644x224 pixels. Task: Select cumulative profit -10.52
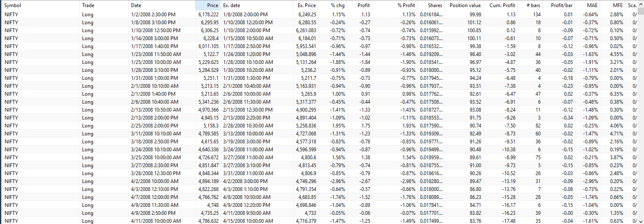pyautogui.click(x=508, y=173)
